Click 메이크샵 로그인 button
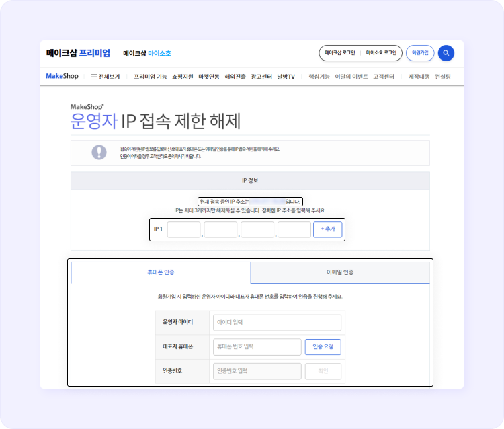504x429 pixels. click(339, 53)
